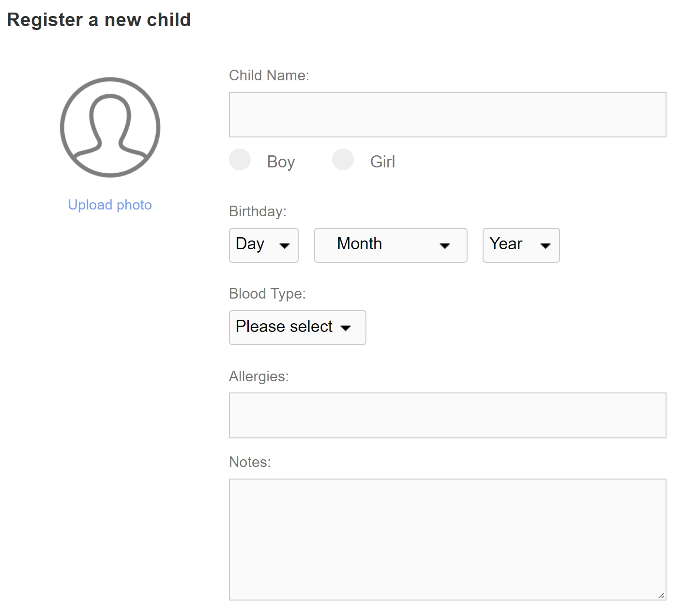Viewport: 683px width, 616px height.
Task: Click the Register a new child heading
Action: point(100,20)
